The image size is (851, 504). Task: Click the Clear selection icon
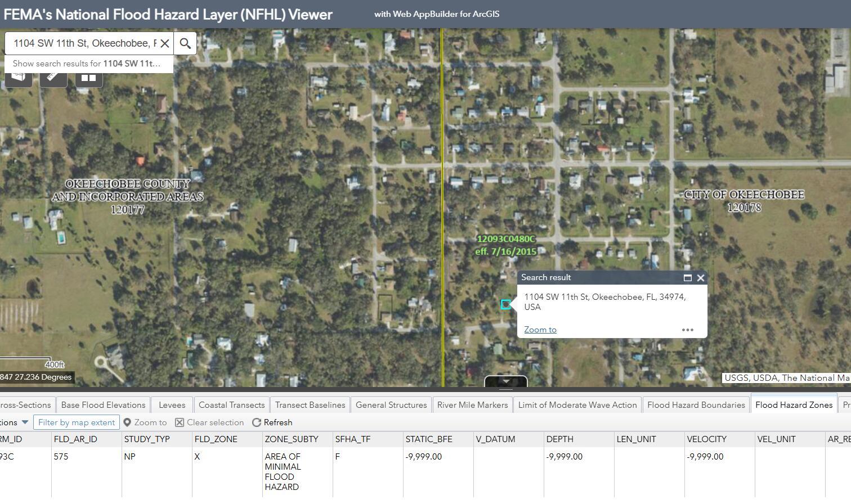(179, 422)
